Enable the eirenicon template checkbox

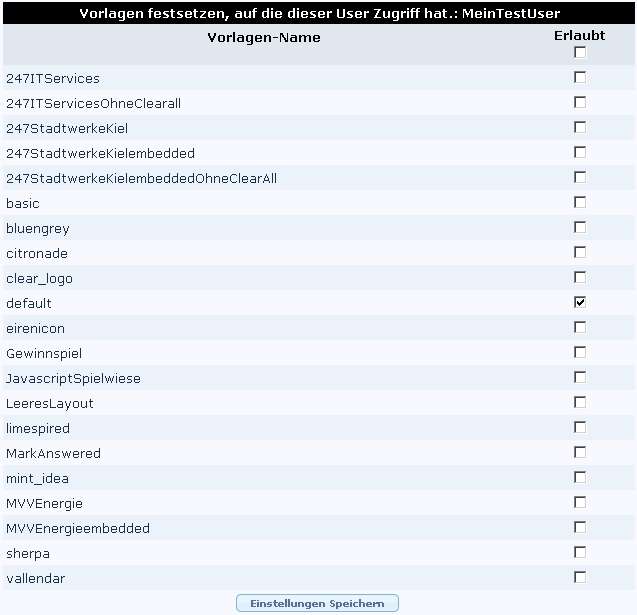[x=580, y=327]
